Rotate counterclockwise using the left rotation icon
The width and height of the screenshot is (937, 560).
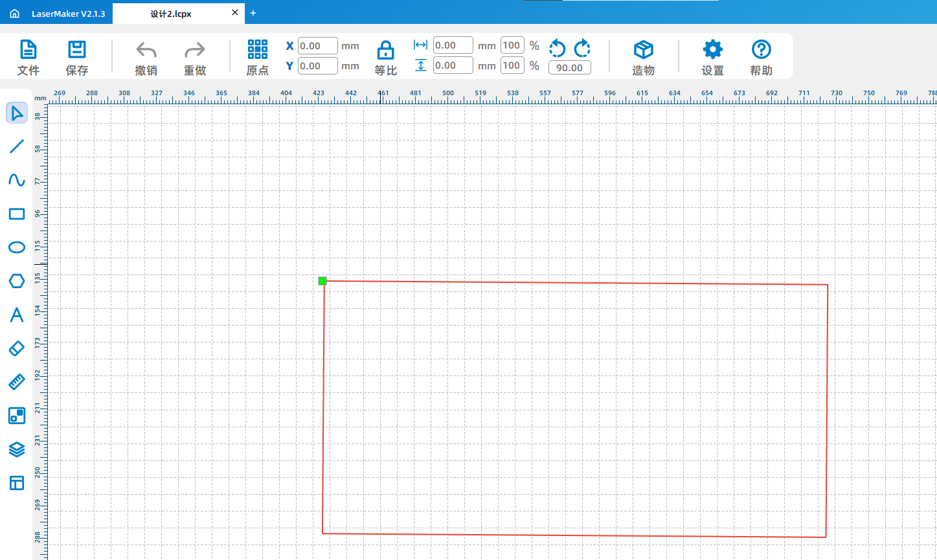[x=557, y=48]
